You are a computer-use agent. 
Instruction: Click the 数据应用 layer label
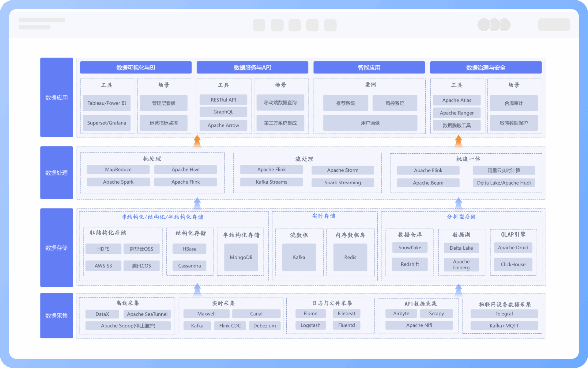click(56, 98)
